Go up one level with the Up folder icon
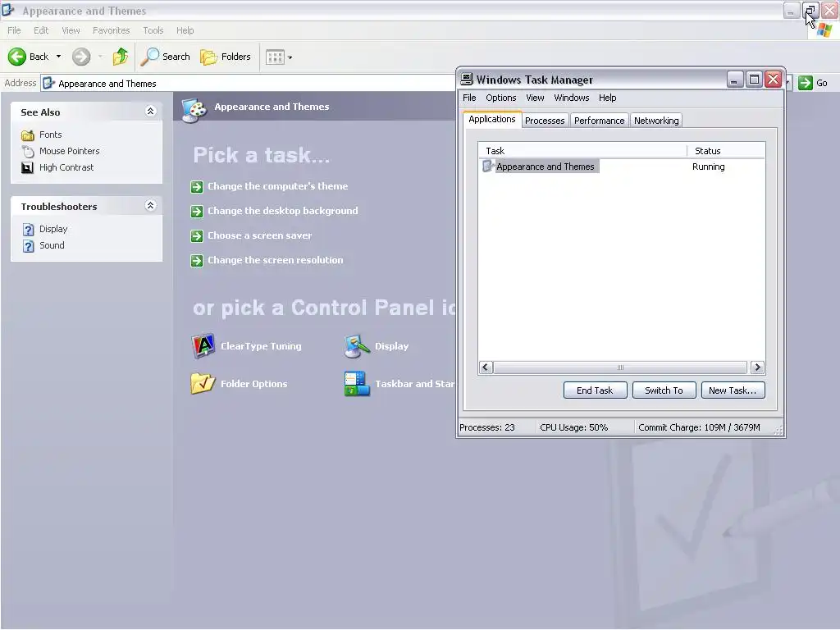This screenshot has width=840, height=630. pyautogui.click(x=120, y=57)
